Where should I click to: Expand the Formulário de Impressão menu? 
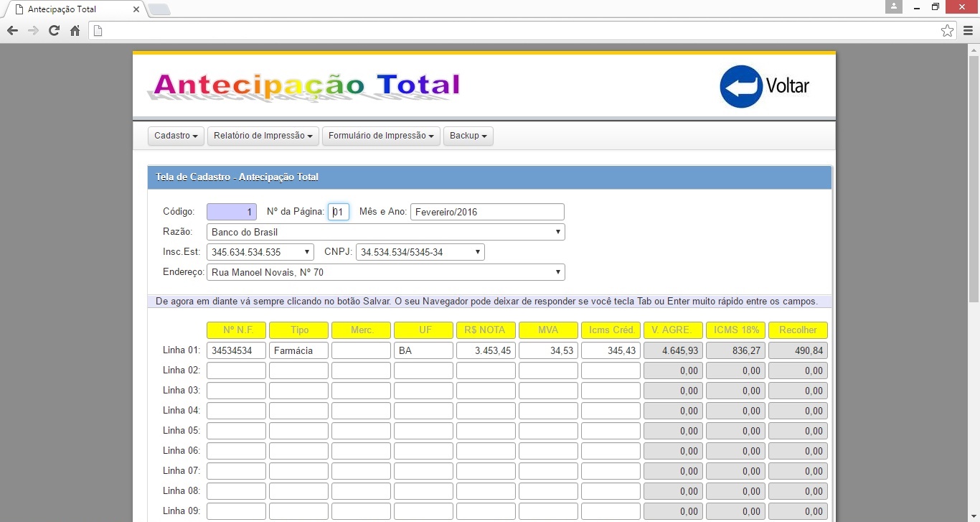(x=381, y=136)
